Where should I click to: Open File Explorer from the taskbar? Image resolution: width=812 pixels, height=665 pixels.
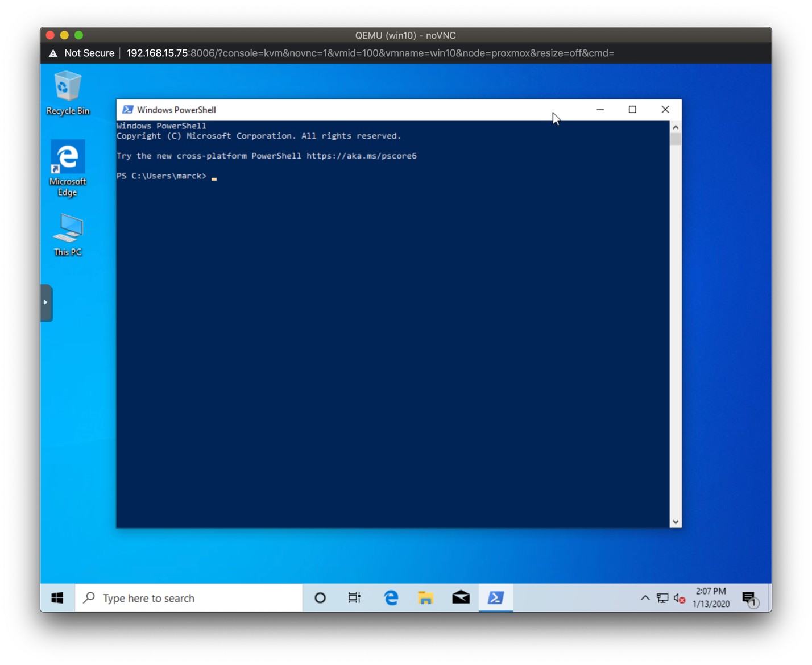point(425,598)
